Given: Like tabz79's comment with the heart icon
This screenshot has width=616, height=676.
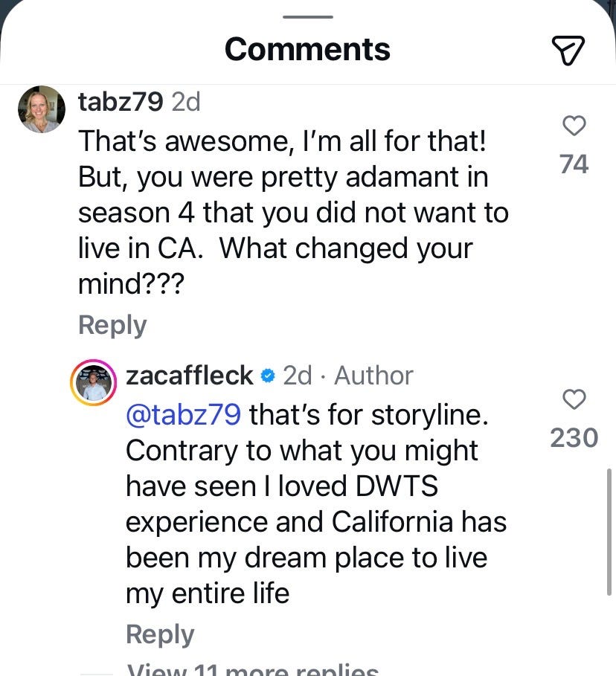Looking at the screenshot, I should (574, 126).
